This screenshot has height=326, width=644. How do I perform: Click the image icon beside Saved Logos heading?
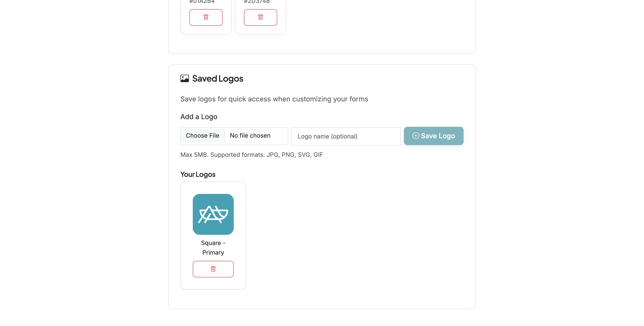point(184,78)
